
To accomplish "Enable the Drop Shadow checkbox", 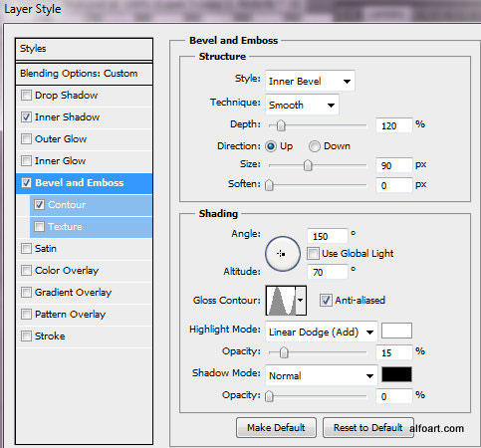I will [26, 96].
